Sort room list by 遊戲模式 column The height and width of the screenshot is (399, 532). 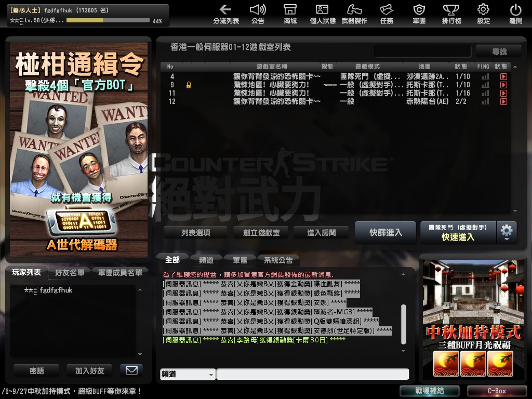(367, 66)
